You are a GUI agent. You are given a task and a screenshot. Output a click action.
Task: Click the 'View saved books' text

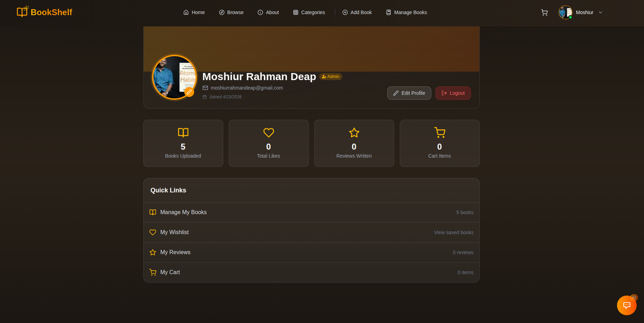[x=454, y=232]
